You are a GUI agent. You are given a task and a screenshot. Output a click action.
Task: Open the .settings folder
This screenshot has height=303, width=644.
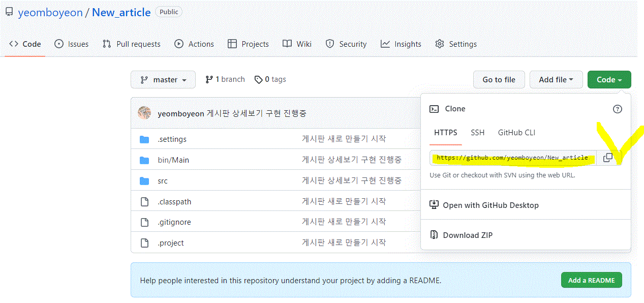point(172,139)
